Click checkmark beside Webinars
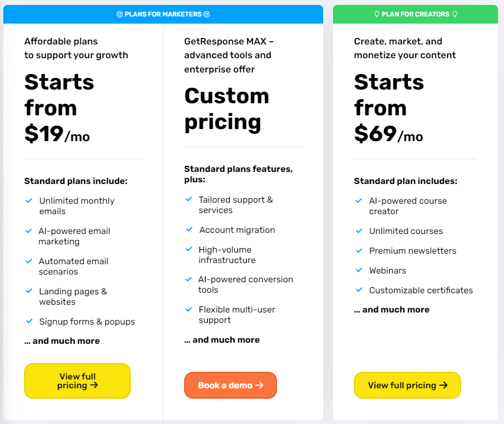Viewport: 504px width, 424px height. [x=359, y=270]
